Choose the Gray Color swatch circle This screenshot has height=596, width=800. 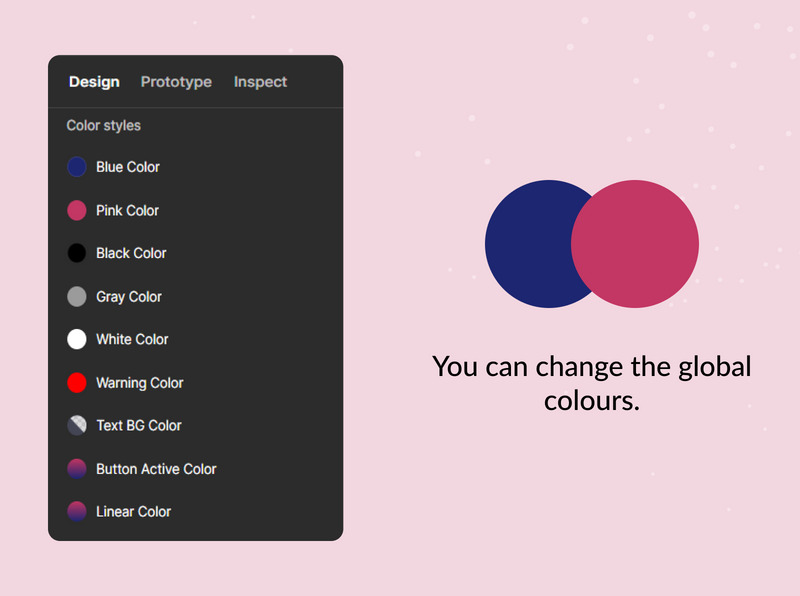point(77,296)
